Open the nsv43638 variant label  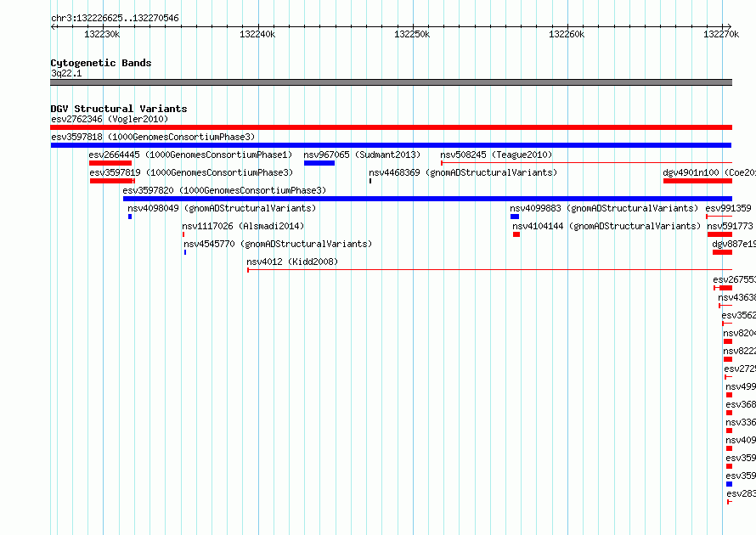(x=736, y=297)
